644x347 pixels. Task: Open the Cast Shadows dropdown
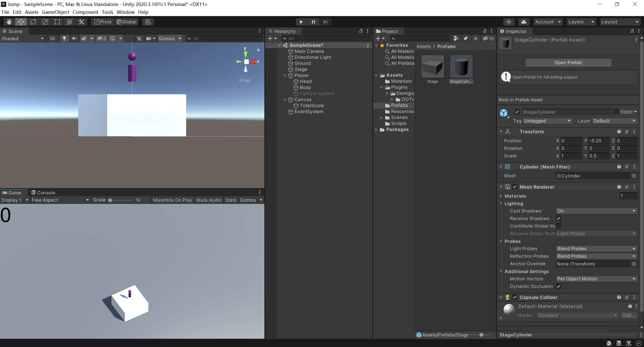click(x=596, y=211)
